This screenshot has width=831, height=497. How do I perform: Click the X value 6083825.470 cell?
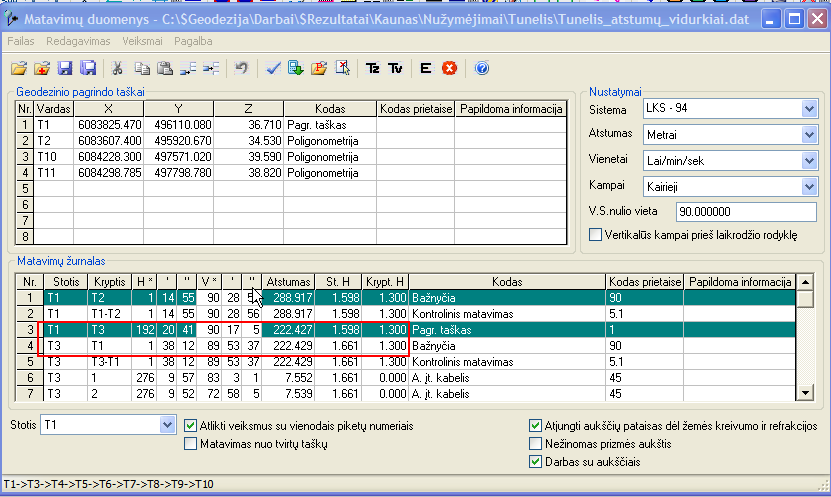pos(109,125)
